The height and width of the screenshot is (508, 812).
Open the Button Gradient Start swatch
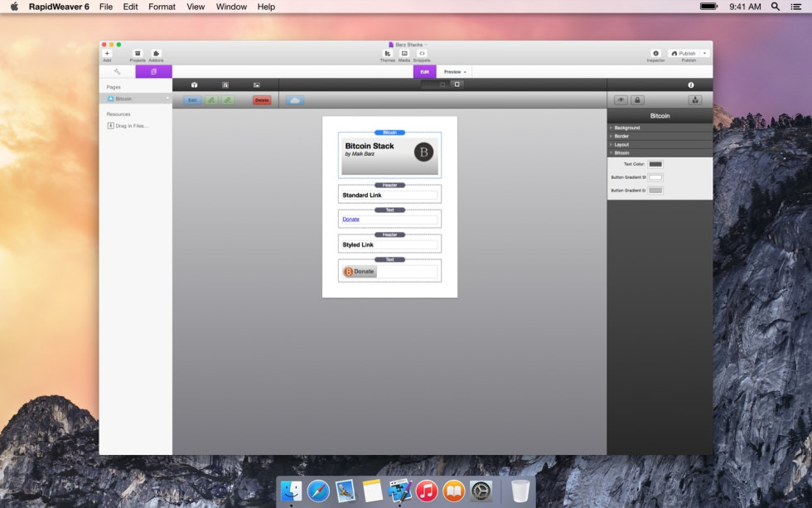[x=655, y=177]
